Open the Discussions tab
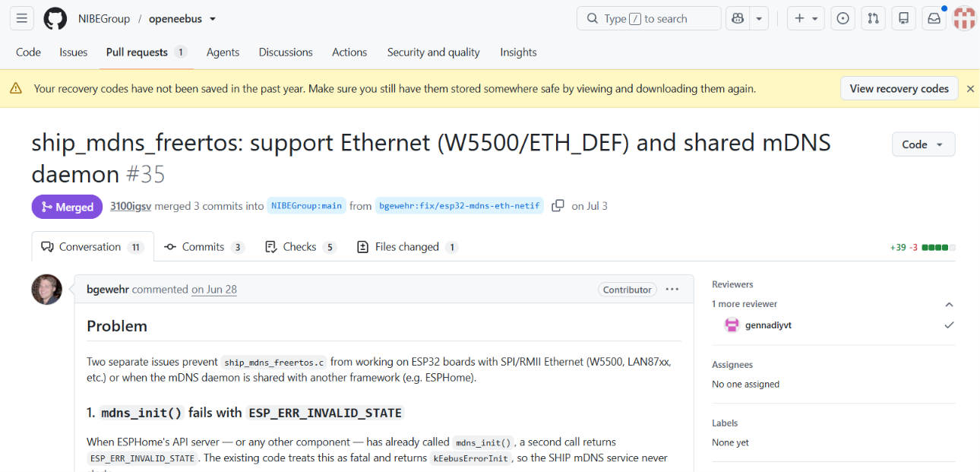The width and height of the screenshot is (980, 472). [x=286, y=52]
